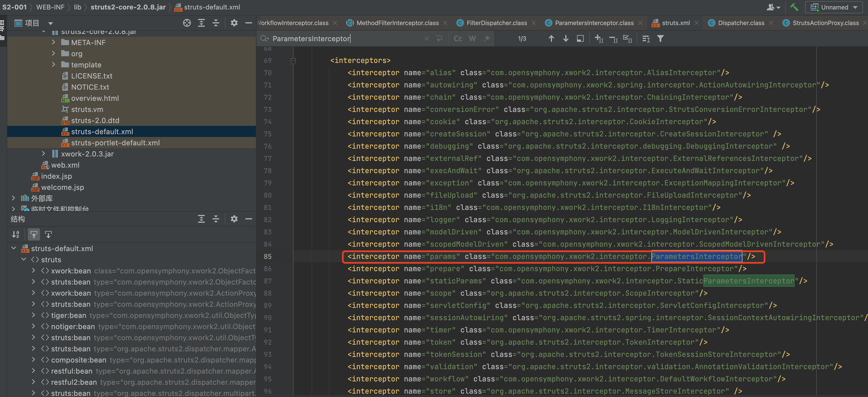Select web.xml in project tree
This screenshot has height=397, width=868.
(x=65, y=165)
